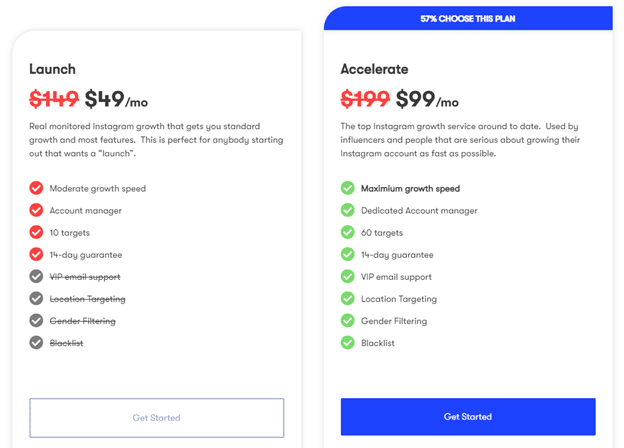
Task: Click red check icon beside Moderate growth speed
Action: (36, 188)
